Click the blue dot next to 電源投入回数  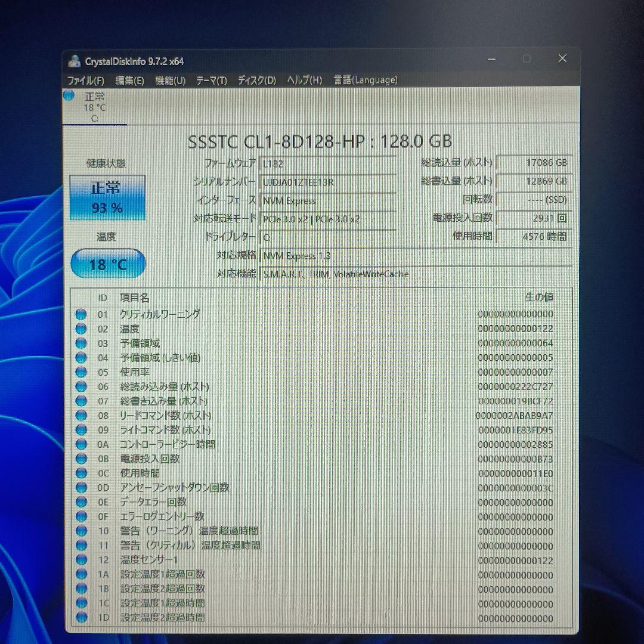point(81,459)
